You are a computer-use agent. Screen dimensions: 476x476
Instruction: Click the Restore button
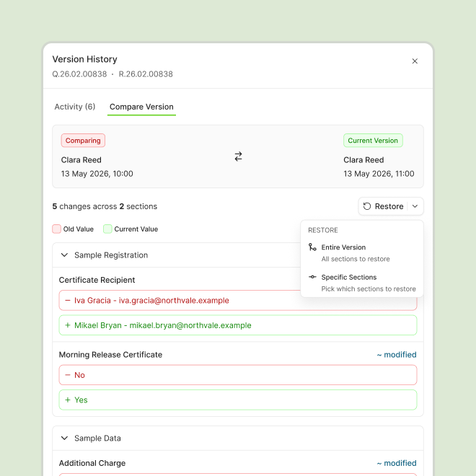click(383, 206)
